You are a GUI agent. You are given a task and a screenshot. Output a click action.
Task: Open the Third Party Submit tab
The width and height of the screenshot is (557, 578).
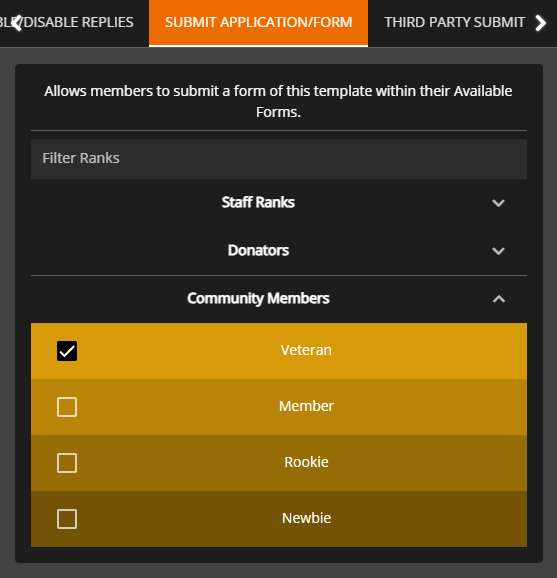point(455,22)
